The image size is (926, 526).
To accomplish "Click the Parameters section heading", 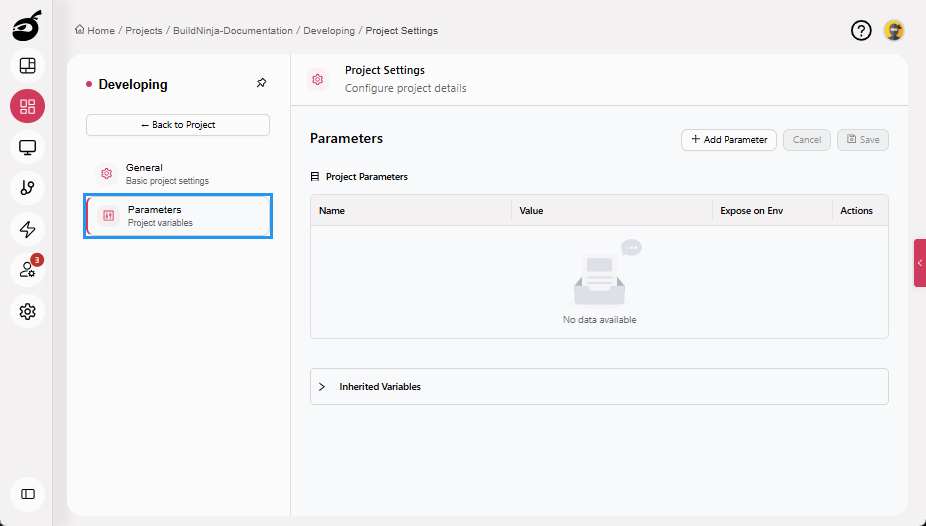I will pyautogui.click(x=346, y=138).
